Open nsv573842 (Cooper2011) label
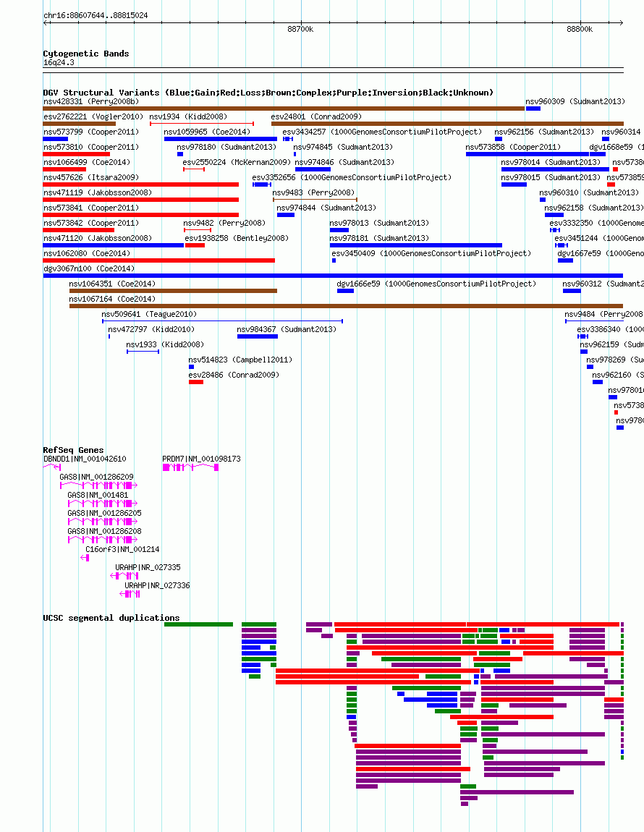This screenshot has height=832, width=644. [x=91, y=223]
